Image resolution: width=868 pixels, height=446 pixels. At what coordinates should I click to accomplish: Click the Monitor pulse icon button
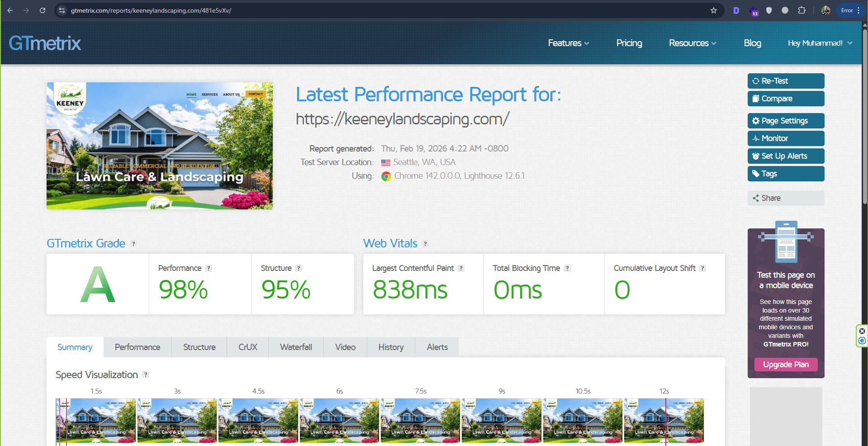(x=785, y=138)
